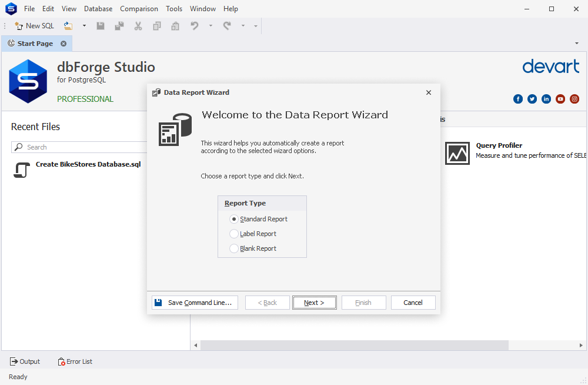Screen dimensions: 588x385
Task: Open the Twitter social icon
Action: click(x=532, y=99)
